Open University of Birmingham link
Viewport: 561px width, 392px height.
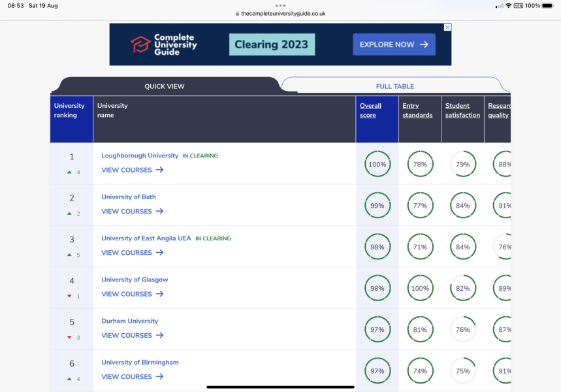click(x=140, y=363)
